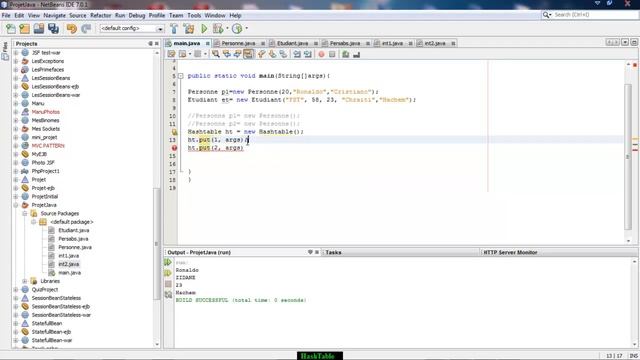640x360 pixels.
Task: Click the Shift Line Right icon
Action: pyautogui.click(x=308, y=54)
